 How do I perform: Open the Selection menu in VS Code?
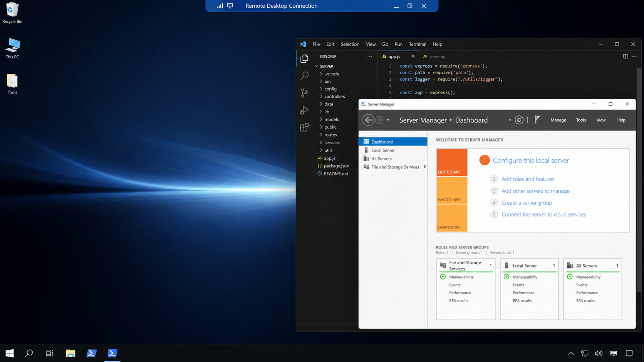350,44
